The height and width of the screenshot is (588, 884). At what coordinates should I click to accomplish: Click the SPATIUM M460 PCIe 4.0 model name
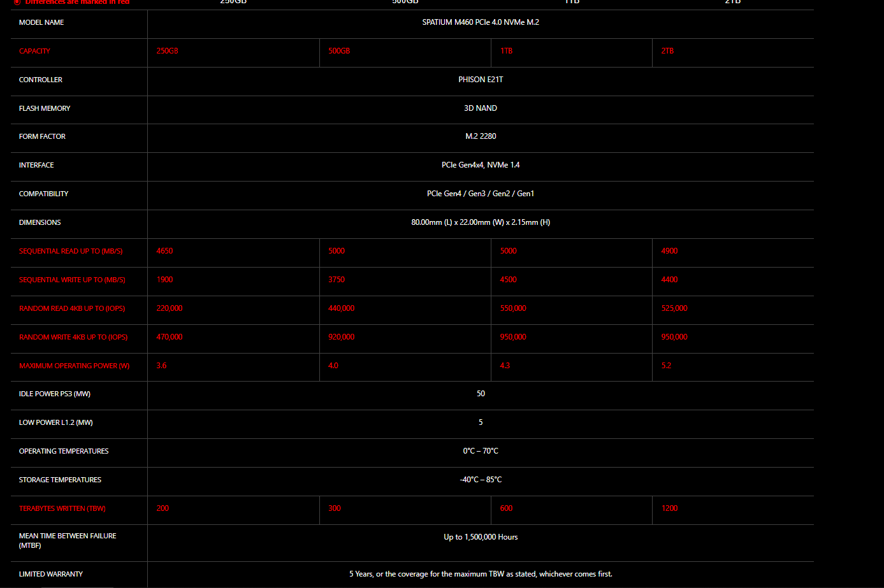(481, 22)
